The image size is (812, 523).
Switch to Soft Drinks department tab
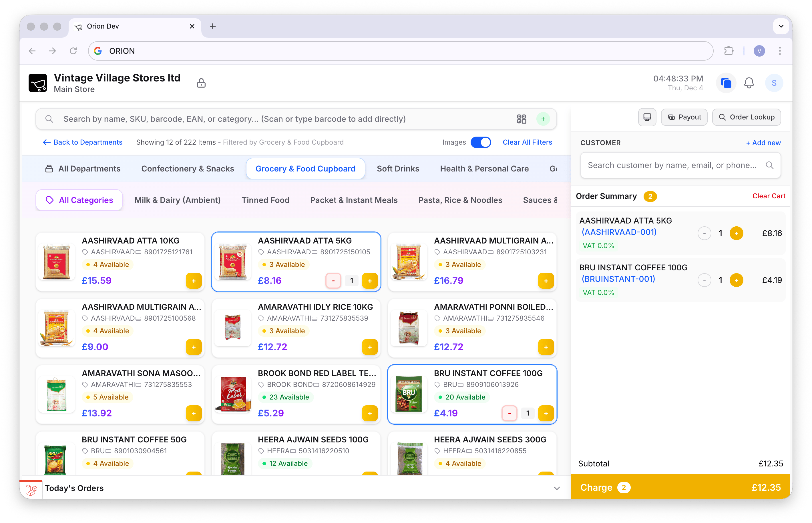398,169
